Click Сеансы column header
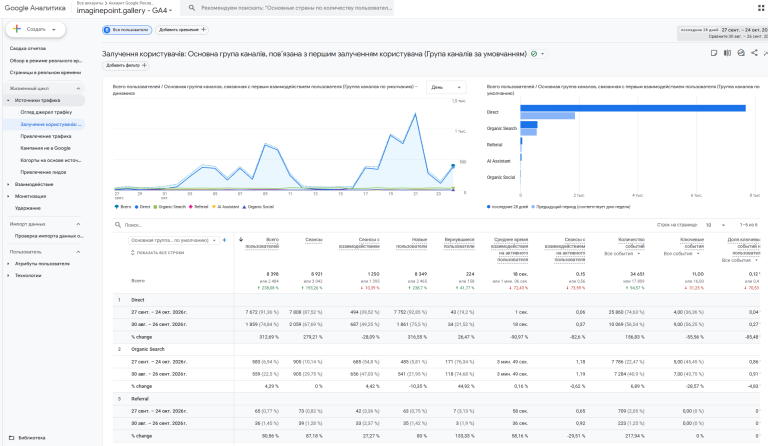The image size is (768, 446). (313, 240)
